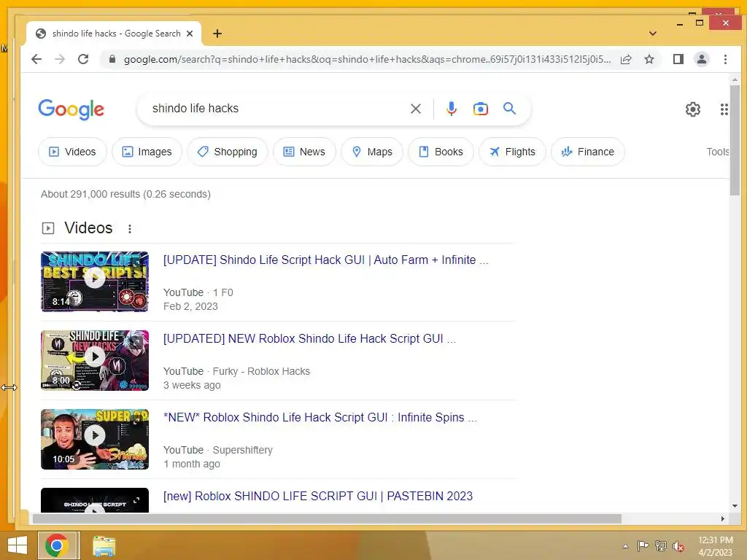The width and height of the screenshot is (747, 560).
Task: Close the shindo life hacks tab
Action: [190, 34]
